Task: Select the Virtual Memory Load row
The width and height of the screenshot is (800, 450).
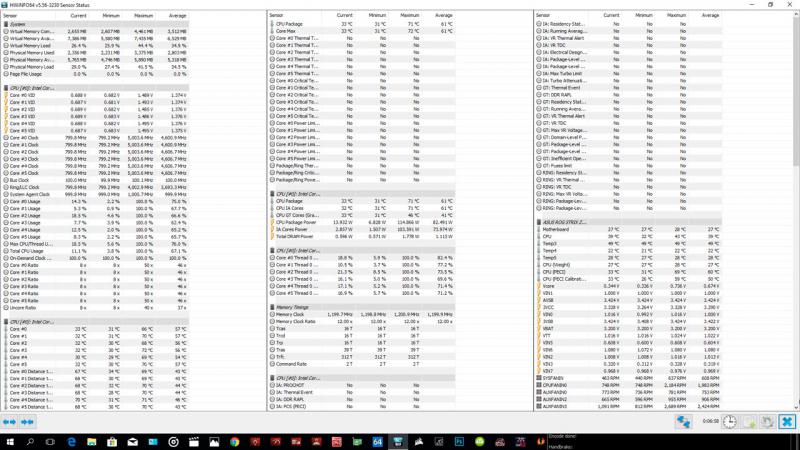Action: click(34, 46)
